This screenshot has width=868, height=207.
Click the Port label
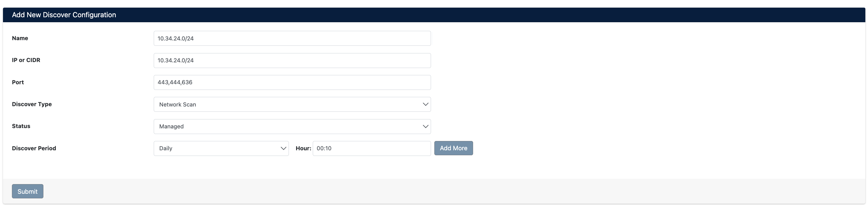click(18, 82)
